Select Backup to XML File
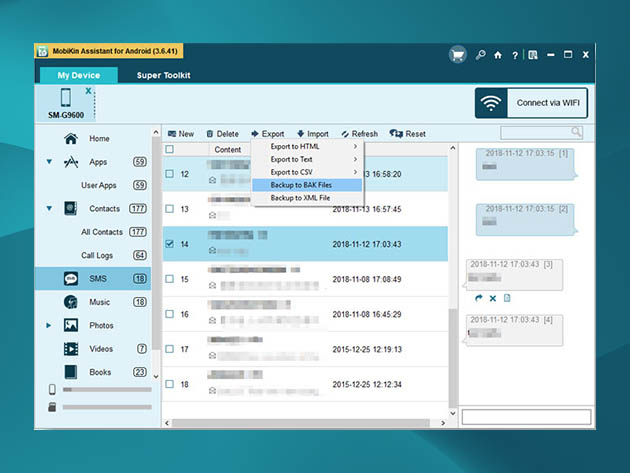The height and width of the screenshot is (473, 630). point(307,198)
